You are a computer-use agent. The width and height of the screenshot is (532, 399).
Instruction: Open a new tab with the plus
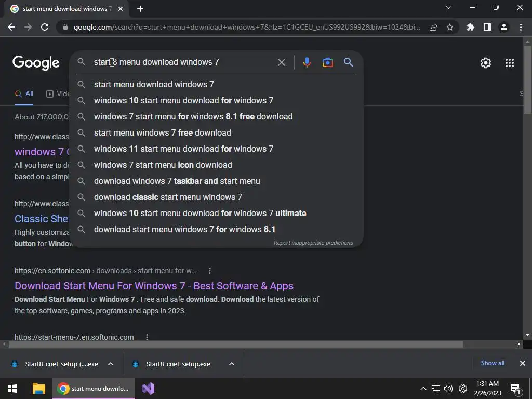(x=140, y=9)
